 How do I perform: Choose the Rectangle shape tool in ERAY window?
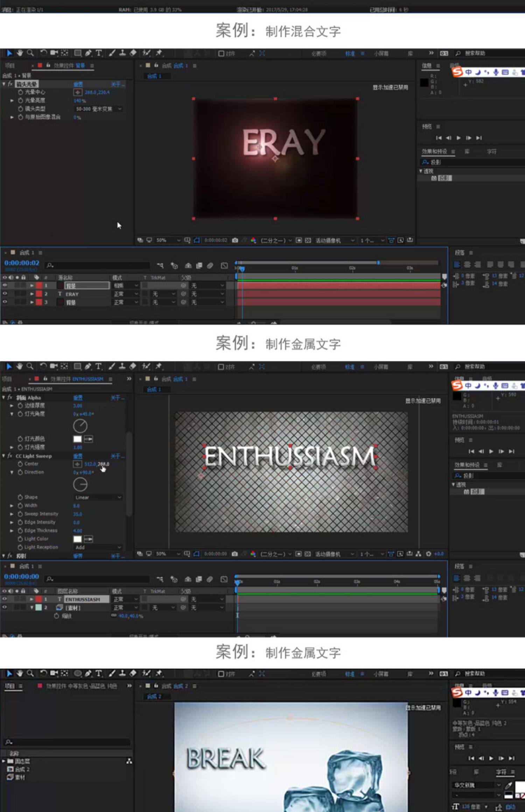click(x=78, y=53)
